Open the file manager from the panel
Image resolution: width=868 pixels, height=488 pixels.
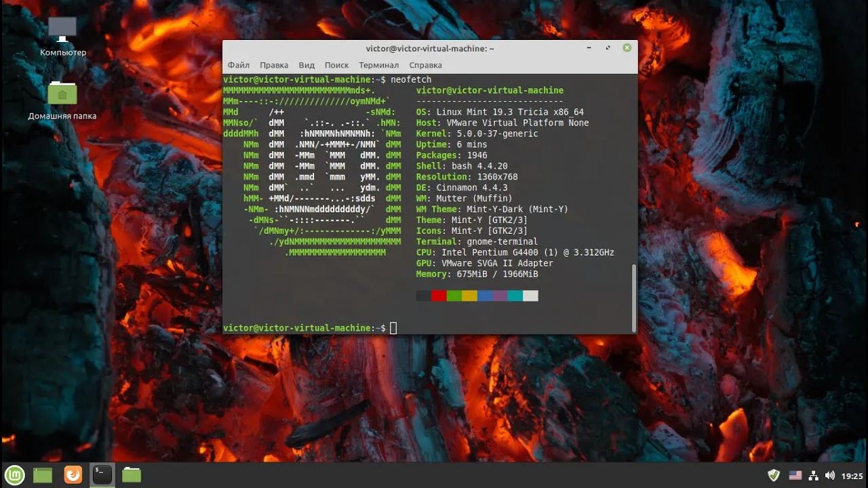tap(132, 475)
